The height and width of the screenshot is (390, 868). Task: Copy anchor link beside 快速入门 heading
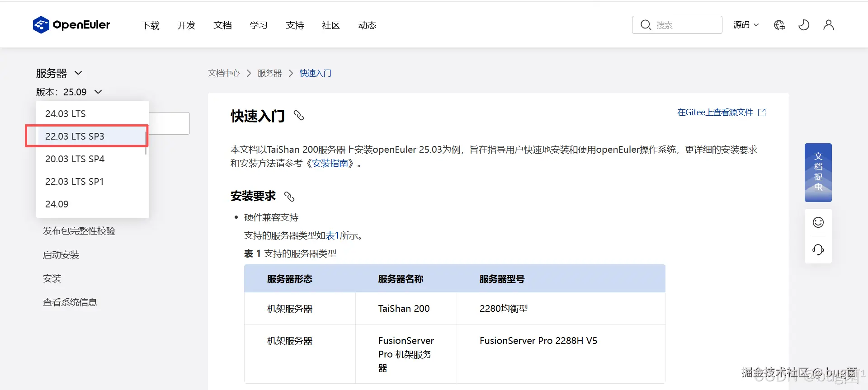point(299,116)
